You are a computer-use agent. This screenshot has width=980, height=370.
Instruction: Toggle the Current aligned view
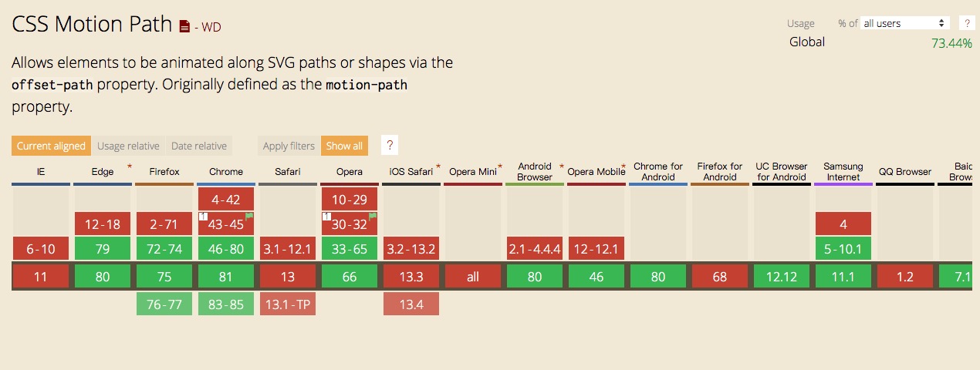tap(52, 146)
